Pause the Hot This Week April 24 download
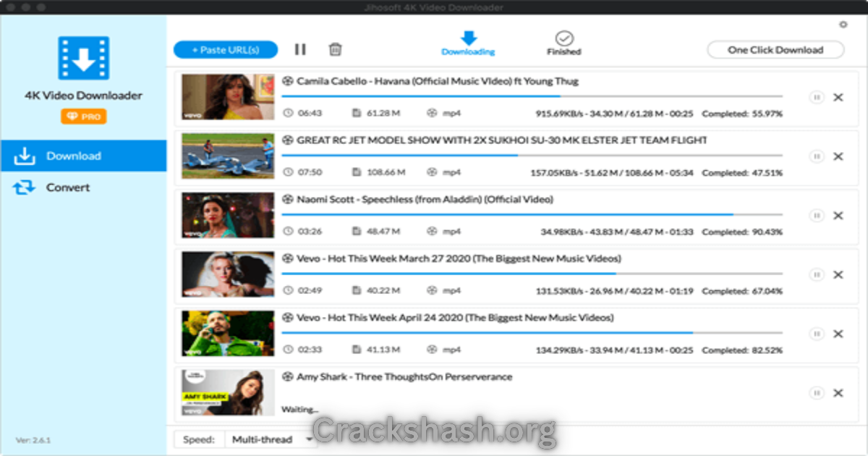 (817, 334)
